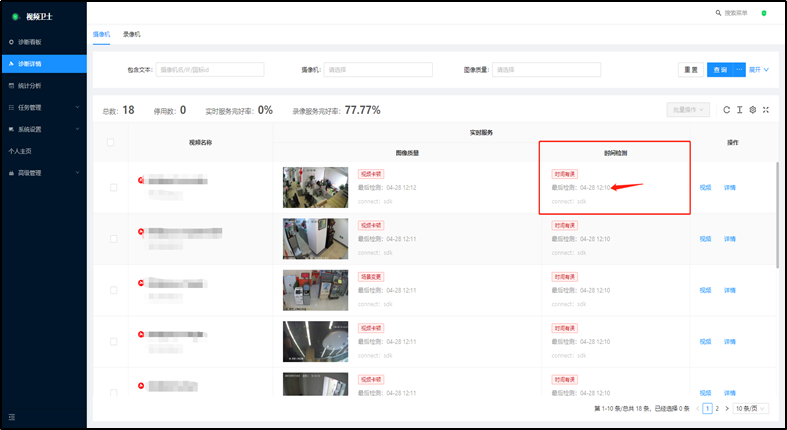Click the 视频卫士 logo icon
Viewport: 787px width, 430px height.
point(16,17)
